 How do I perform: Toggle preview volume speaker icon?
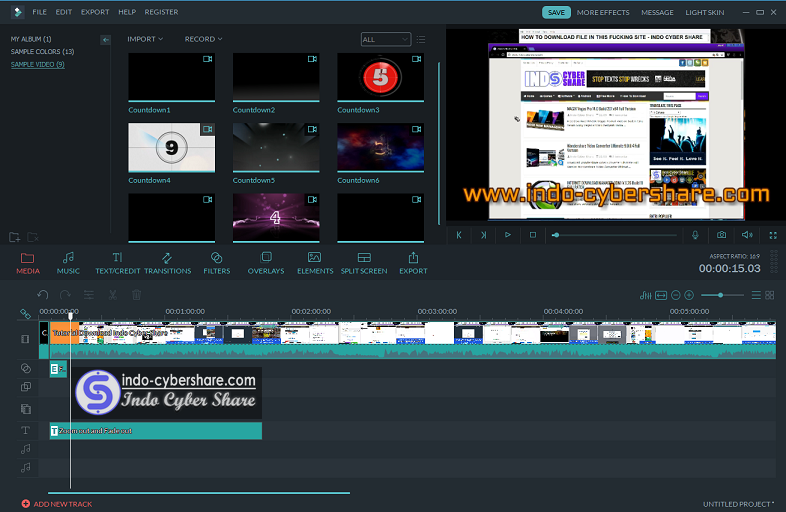[x=747, y=235]
